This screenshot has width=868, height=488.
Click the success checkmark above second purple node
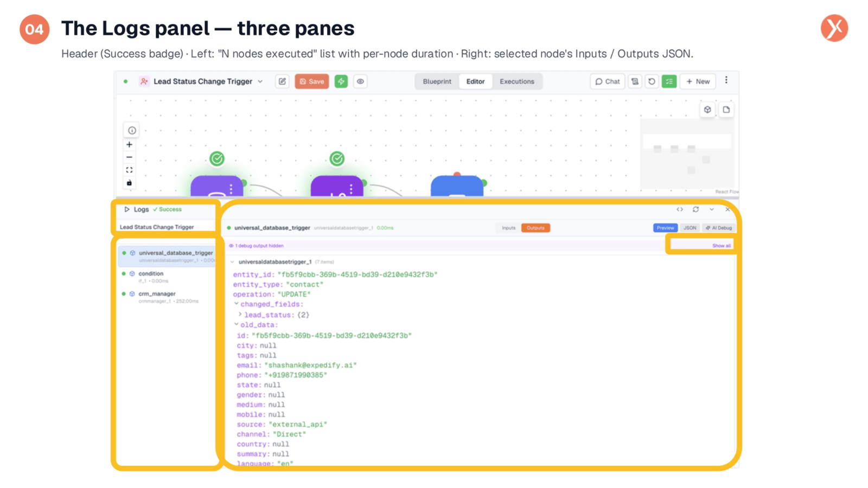(x=337, y=158)
